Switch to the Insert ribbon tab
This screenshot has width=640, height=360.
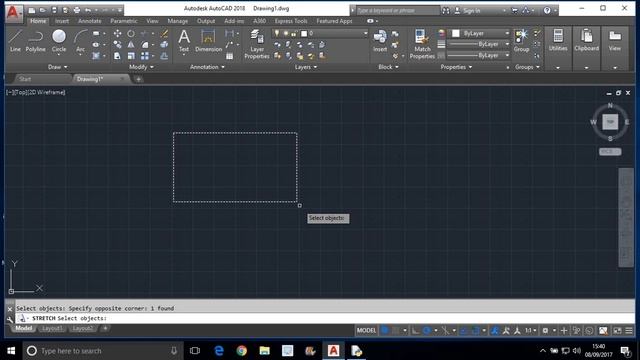click(62, 21)
